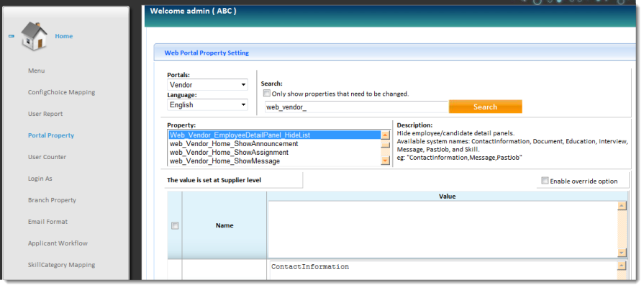Enable 'Only show properties that need to be changed'

point(267,94)
